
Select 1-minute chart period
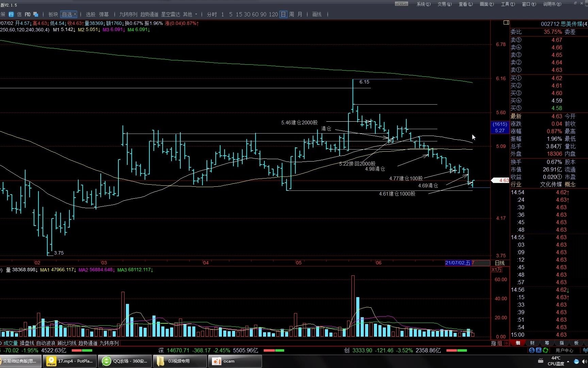[223, 14]
